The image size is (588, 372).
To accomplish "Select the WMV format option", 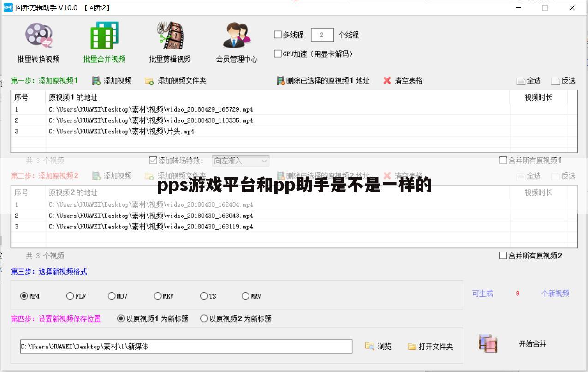I will click(245, 296).
